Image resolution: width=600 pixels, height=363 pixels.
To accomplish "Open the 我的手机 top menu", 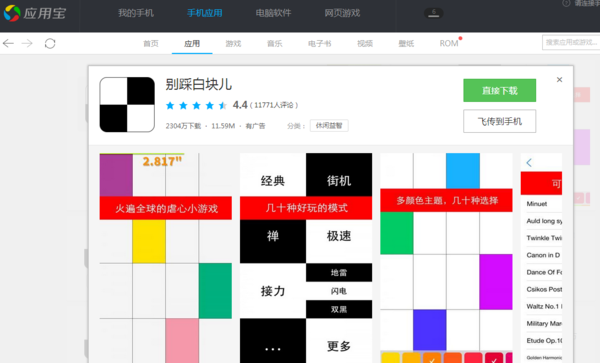I will point(136,13).
